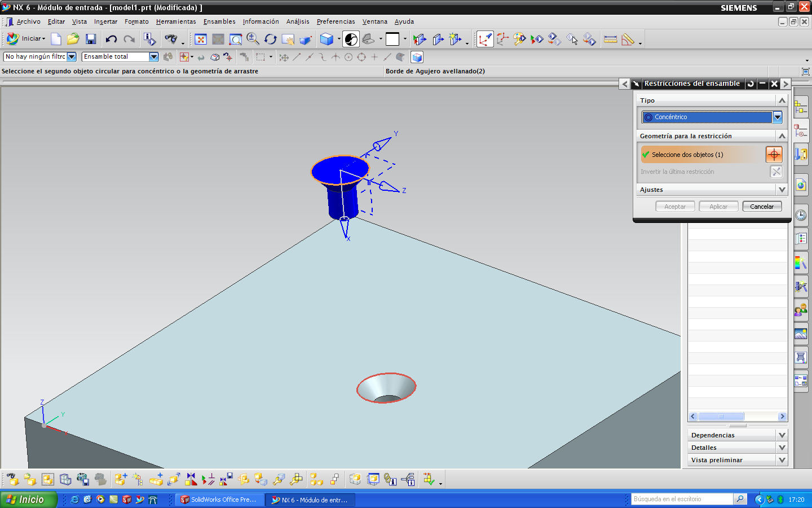The image size is (812, 508).
Task: Activate the Zoom window tool
Action: coord(236,39)
